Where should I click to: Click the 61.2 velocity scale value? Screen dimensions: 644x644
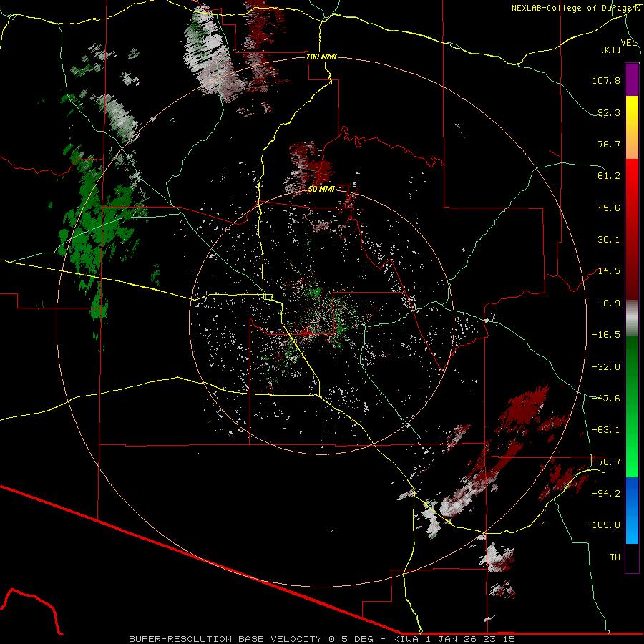[x=609, y=176]
